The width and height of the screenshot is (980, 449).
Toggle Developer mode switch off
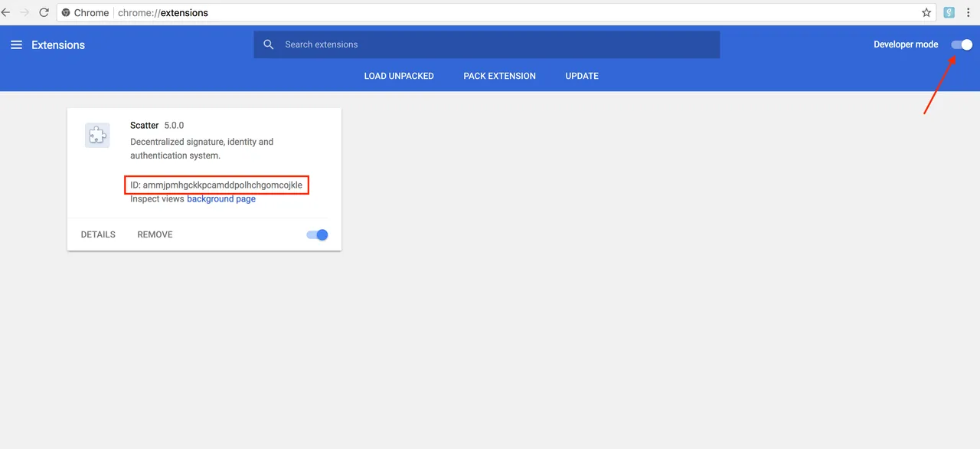(962, 44)
